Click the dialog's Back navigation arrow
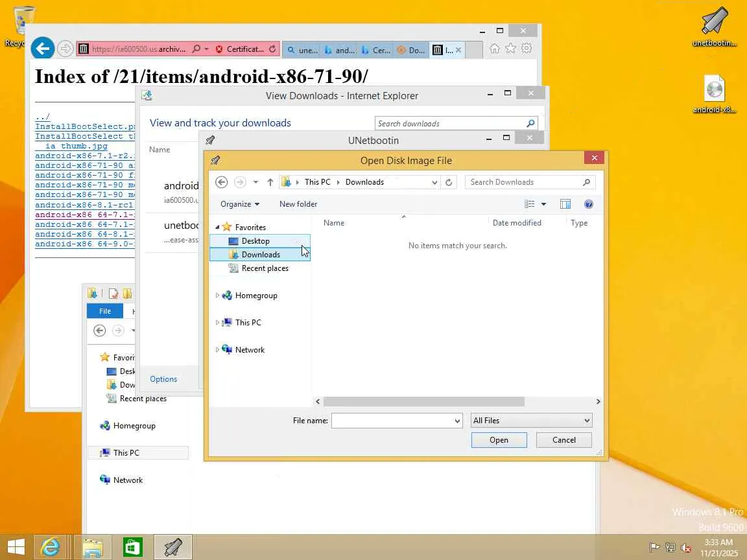The image size is (747, 560). (222, 182)
